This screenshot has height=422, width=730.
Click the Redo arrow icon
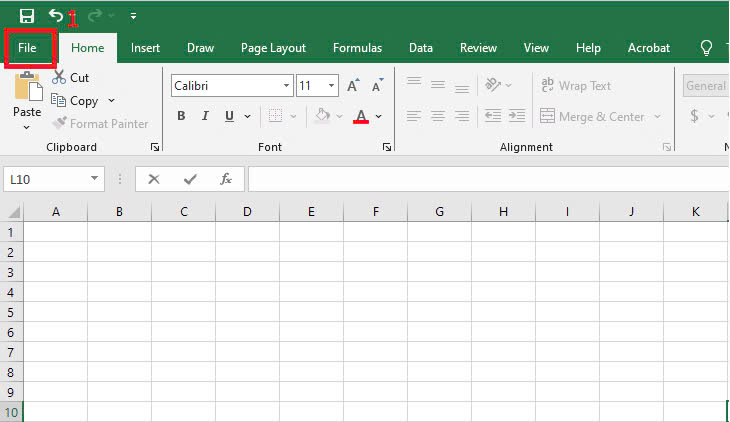click(95, 16)
